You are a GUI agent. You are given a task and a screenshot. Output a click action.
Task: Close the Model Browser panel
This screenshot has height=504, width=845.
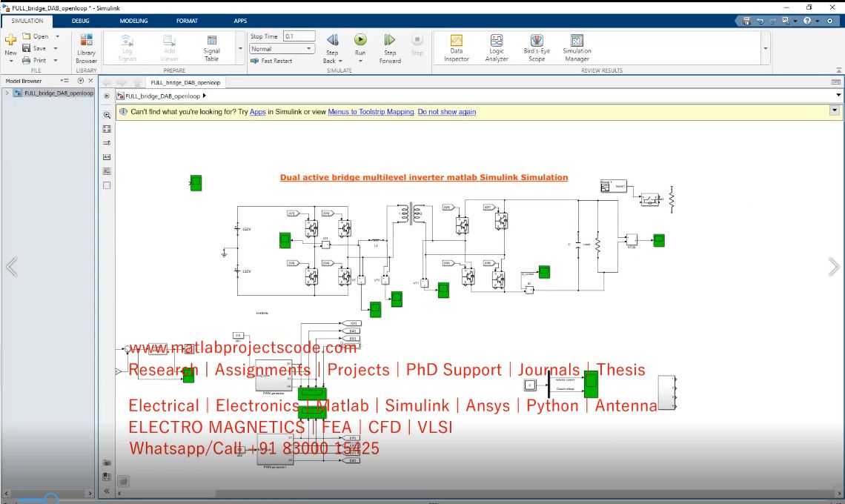(90, 80)
